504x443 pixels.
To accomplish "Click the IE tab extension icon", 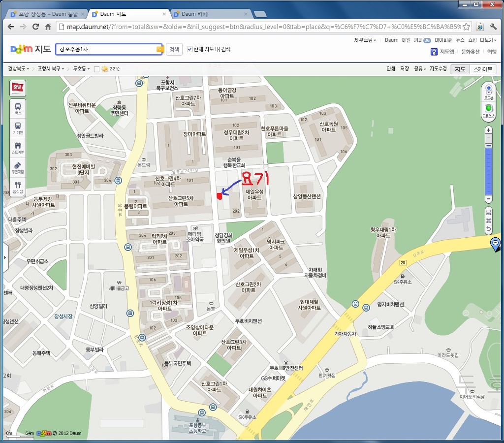I will point(480,27).
